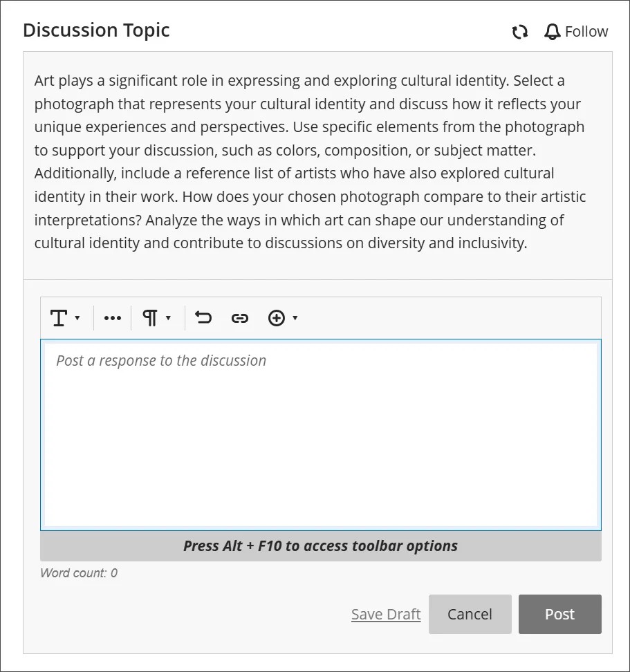The height and width of the screenshot is (672, 630).
Task: Click the Word count indicator
Action: tap(79, 572)
